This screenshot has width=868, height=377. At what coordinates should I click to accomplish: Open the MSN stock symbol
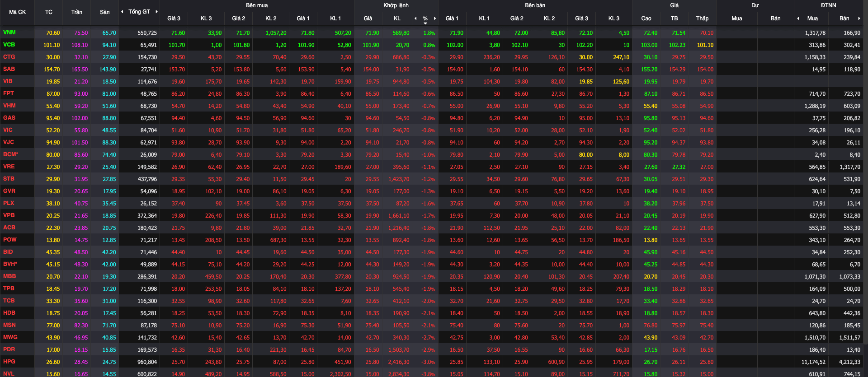[x=9, y=325]
